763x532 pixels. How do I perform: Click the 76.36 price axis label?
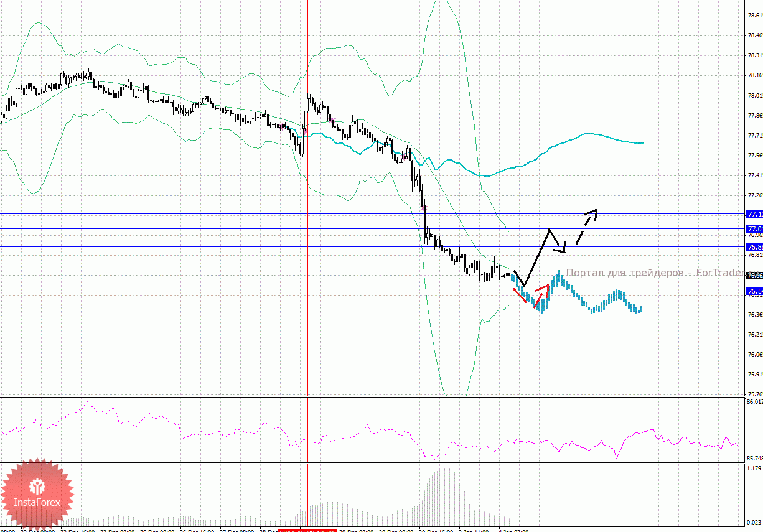click(x=754, y=315)
